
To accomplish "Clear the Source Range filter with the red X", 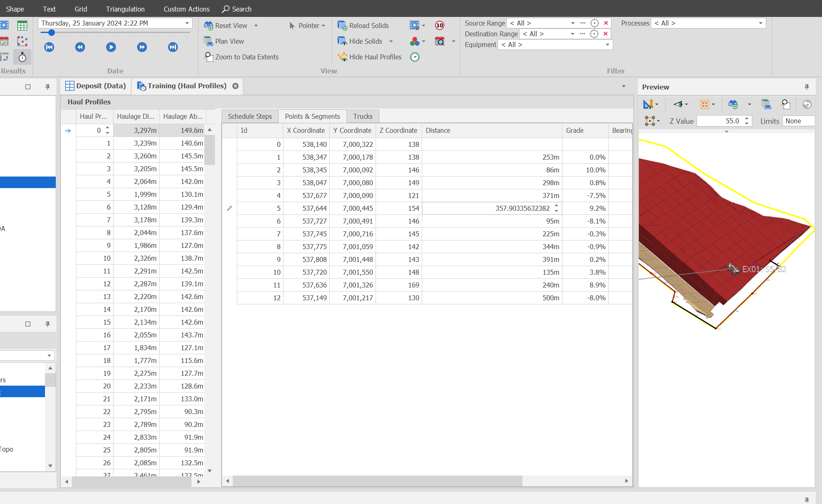I will [605, 23].
